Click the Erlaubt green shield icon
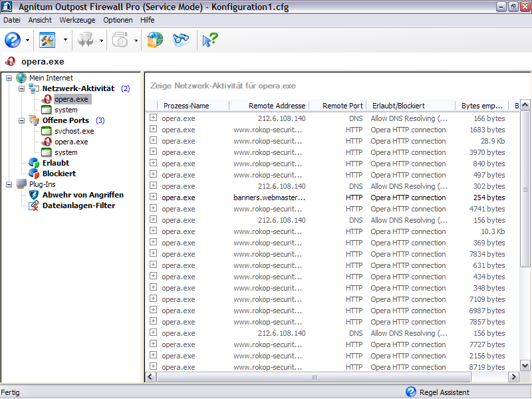This screenshot has width=532, height=399. point(34,163)
